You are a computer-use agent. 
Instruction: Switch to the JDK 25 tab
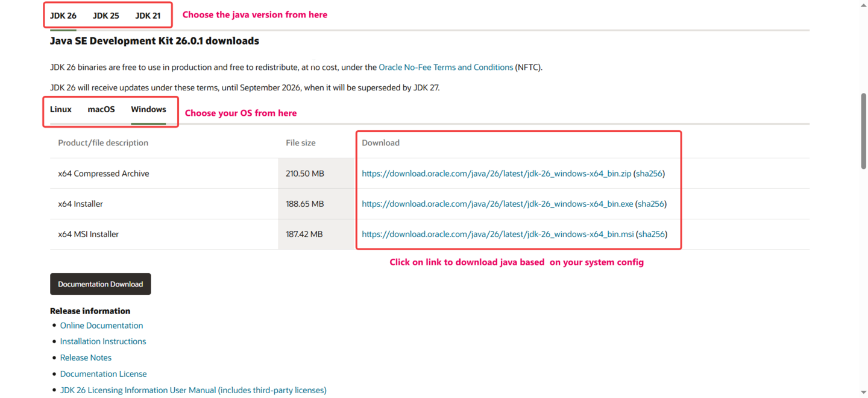[x=105, y=16]
